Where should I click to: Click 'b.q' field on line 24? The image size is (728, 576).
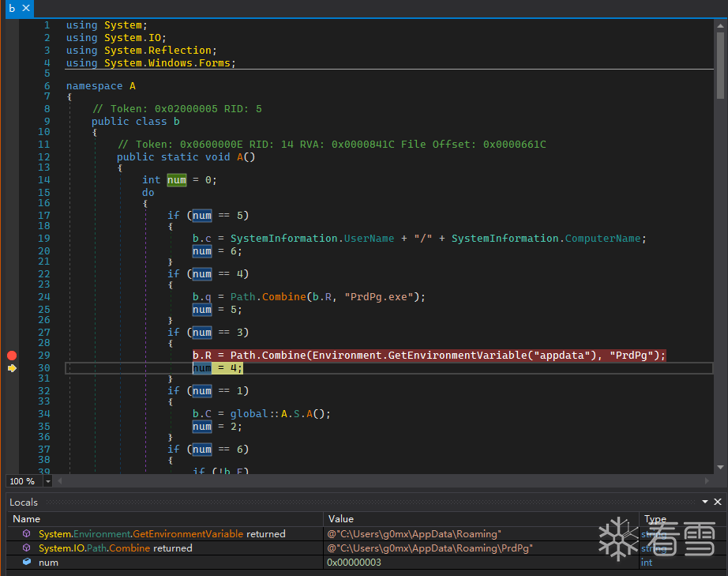202,297
